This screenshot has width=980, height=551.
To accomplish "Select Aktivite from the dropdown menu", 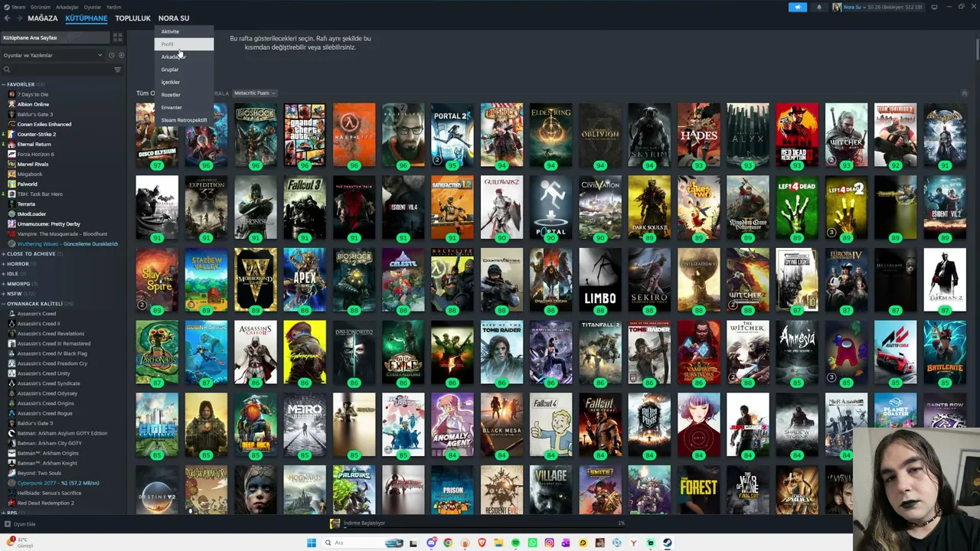I will [184, 31].
